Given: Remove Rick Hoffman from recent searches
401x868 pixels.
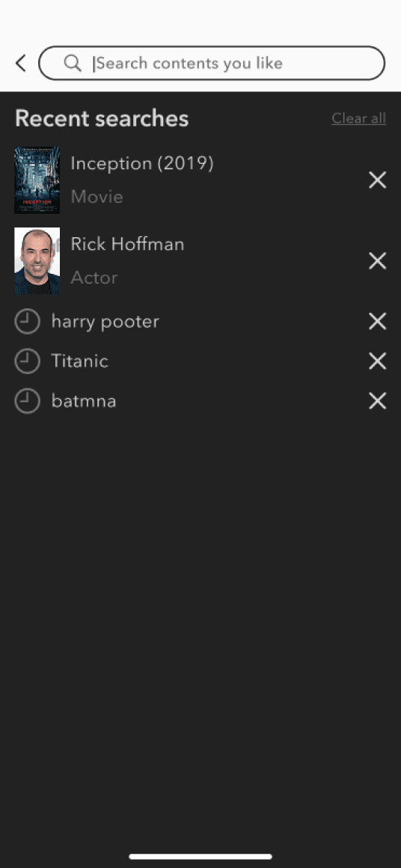Looking at the screenshot, I should [377, 260].
